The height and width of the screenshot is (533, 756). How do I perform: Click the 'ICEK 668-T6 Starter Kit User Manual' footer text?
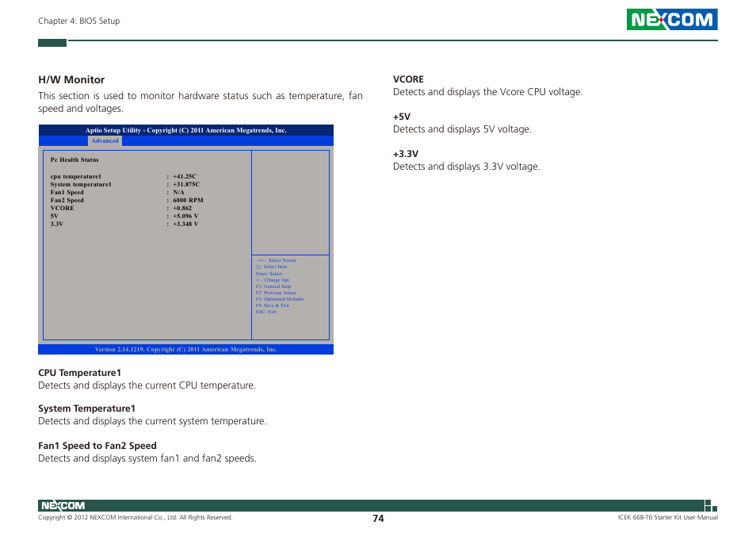pos(668,517)
